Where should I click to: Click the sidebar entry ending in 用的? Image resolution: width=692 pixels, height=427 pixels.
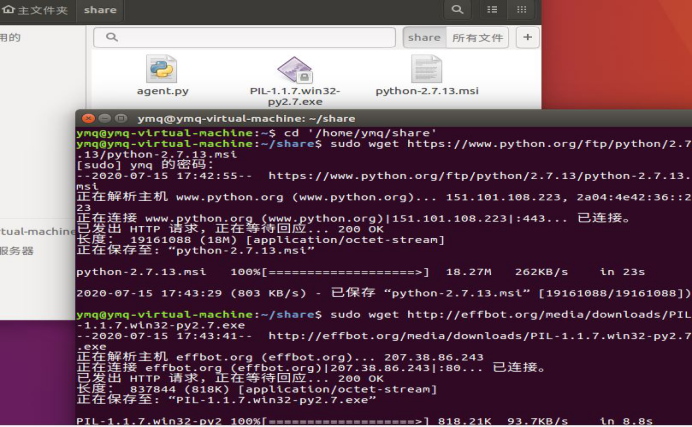(x=11, y=37)
